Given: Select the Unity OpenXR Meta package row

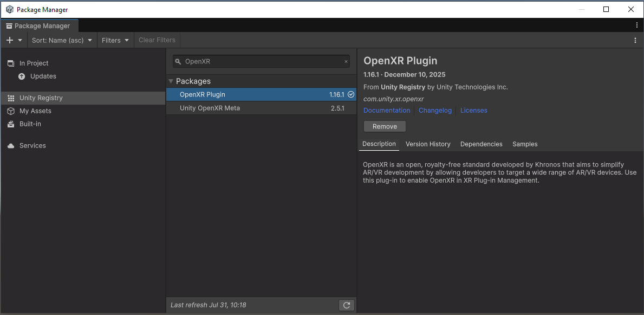Looking at the screenshot, I should (x=261, y=108).
